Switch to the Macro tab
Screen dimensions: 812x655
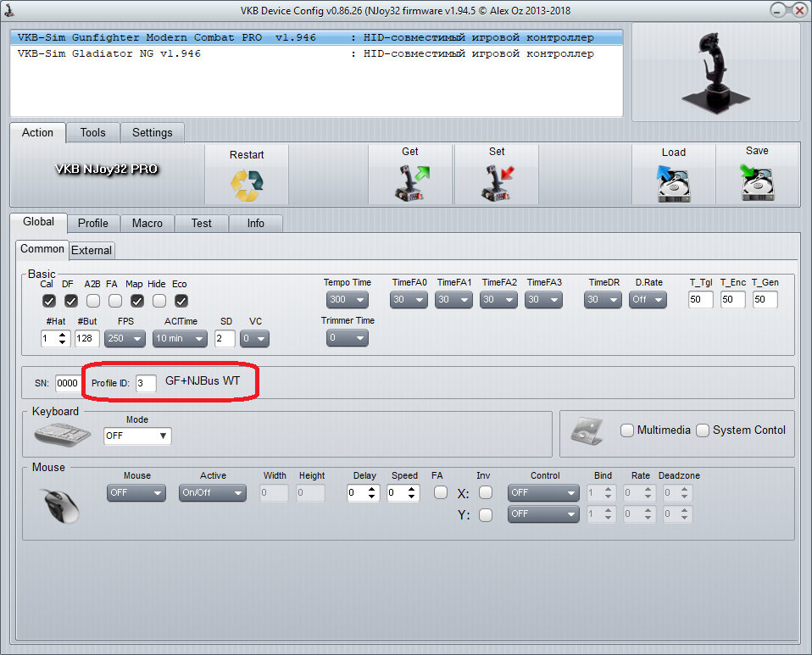pyautogui.click(x=147, y=223)
